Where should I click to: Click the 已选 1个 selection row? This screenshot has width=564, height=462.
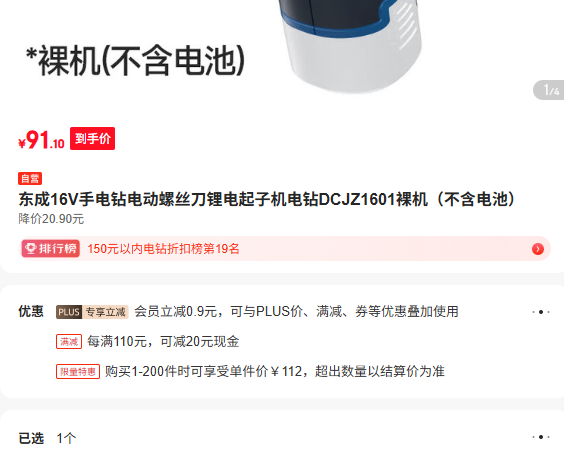[x=284, y=438]
